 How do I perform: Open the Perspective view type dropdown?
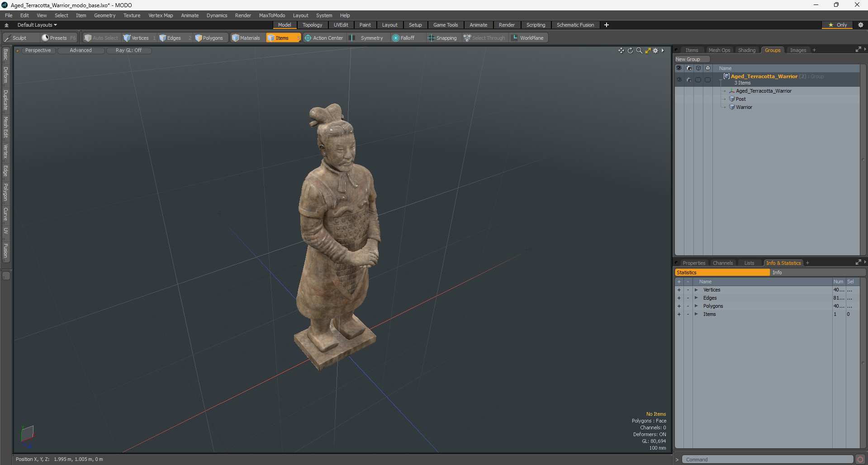(x=38, y=51)
